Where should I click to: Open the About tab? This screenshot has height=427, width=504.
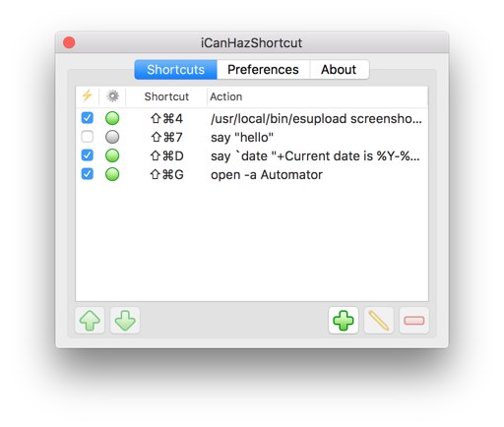[339, 70]
